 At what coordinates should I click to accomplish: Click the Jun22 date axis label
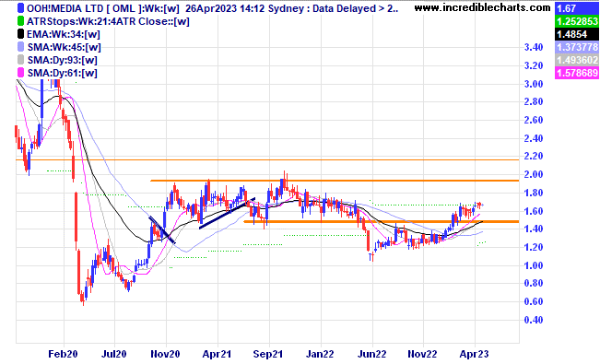(371, 354)
